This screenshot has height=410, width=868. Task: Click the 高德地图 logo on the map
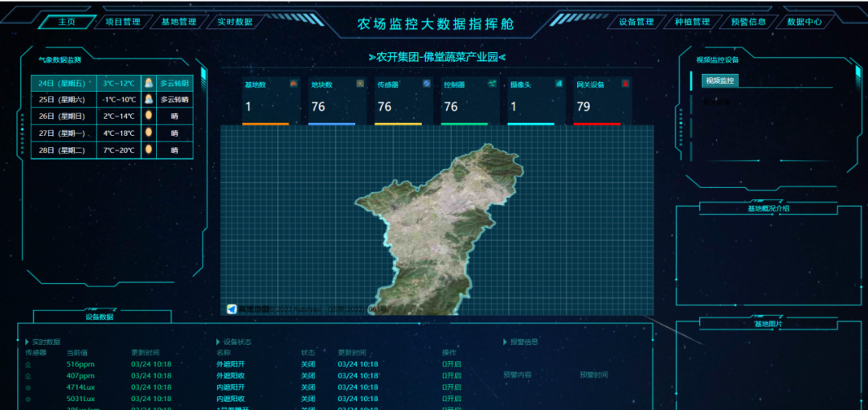[x=232, y=309]
